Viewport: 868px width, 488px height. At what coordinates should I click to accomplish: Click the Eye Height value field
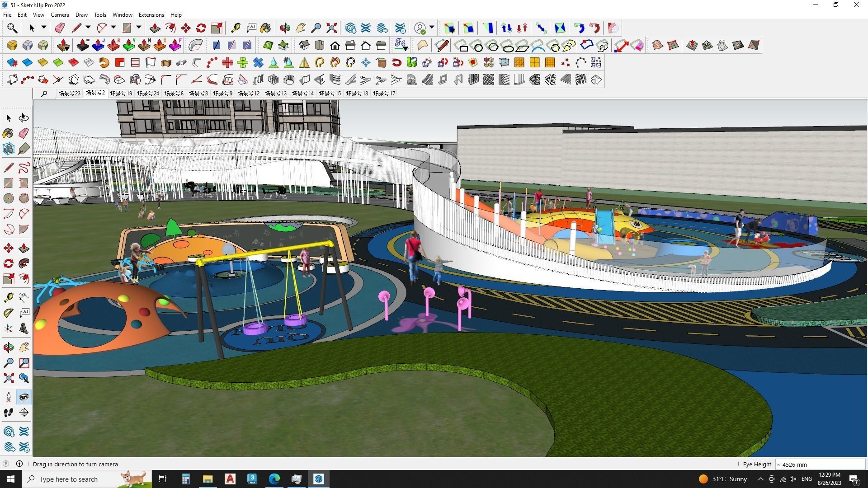coord(820,465)
